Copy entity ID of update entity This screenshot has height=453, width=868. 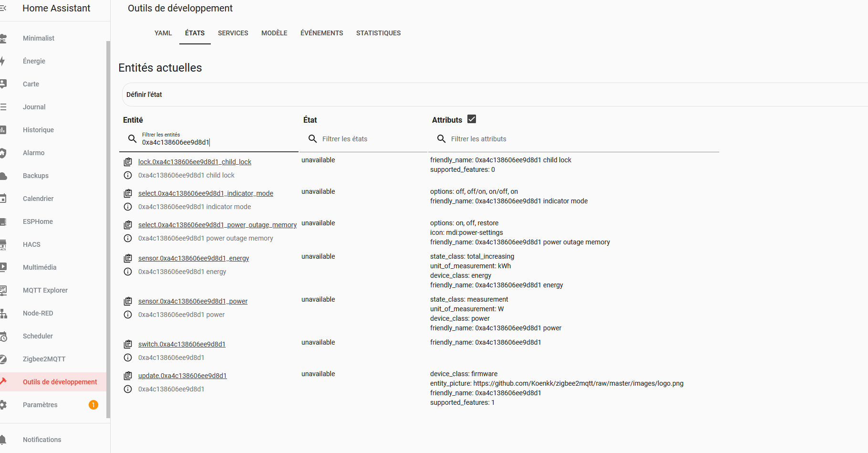click(x=128, y=376)
